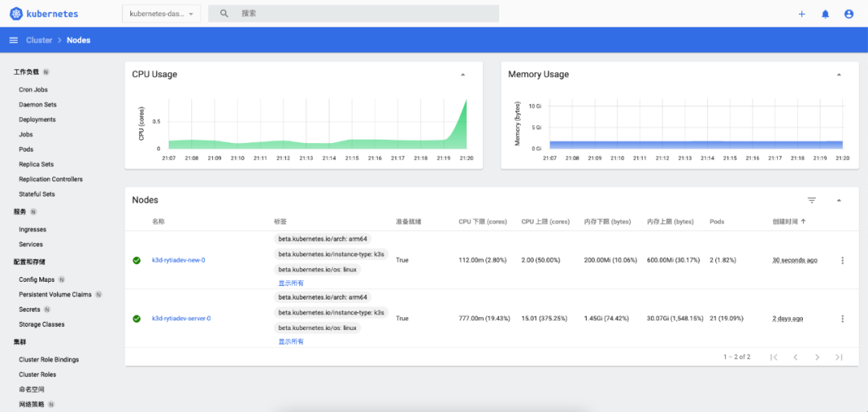Go to previous page of nodes
Image resolution: width=868 pixels, height=412 pixels.
coord(796,357)
